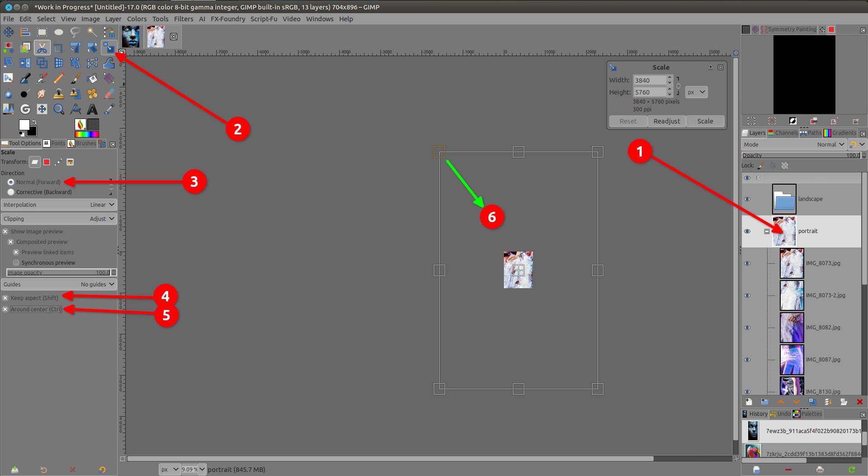Create a new layer group
This screenshot has height=476, width=868.
(x=765, y=402)
